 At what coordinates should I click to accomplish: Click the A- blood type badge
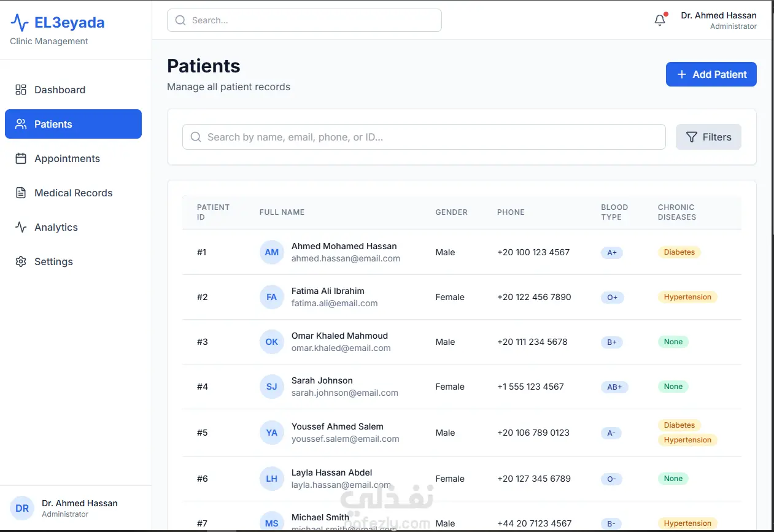pos(611,433)
